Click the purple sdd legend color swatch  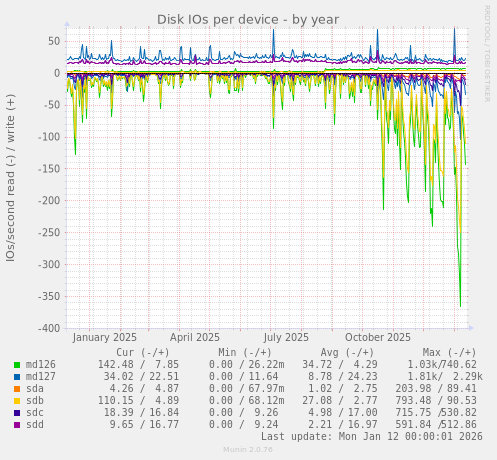click(17, 425)
